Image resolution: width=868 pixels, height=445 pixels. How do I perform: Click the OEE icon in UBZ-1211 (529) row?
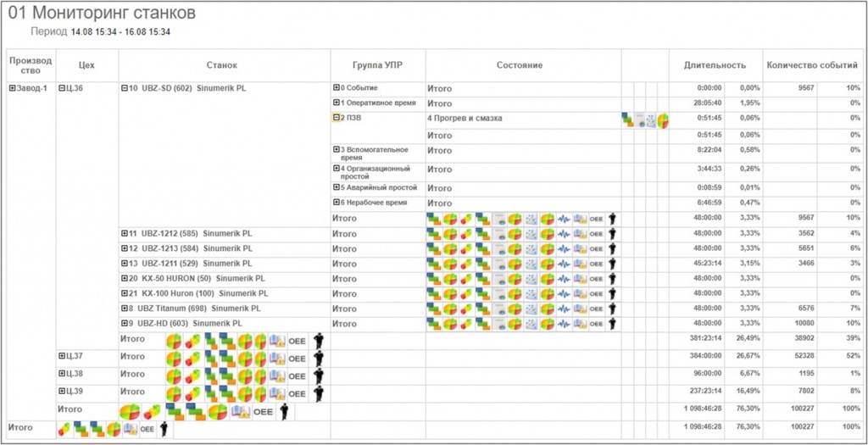(596, 264)
